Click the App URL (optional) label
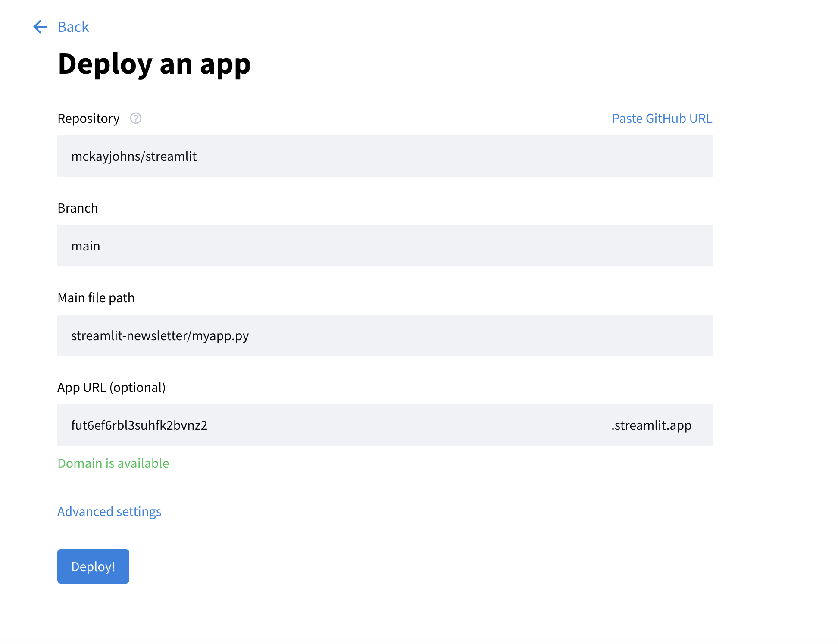This screenshot has width=838, height=644. [x=112, y=387]
